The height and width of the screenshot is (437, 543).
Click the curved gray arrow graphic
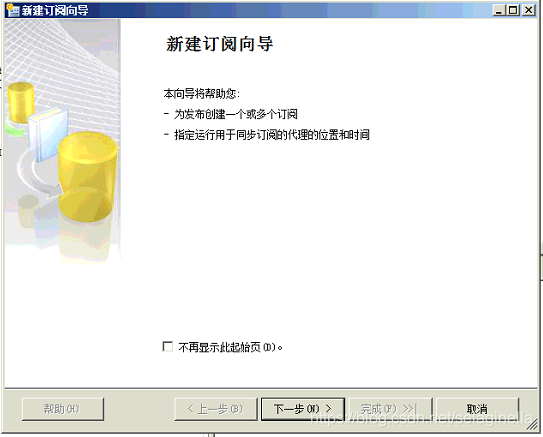point(40,177)
